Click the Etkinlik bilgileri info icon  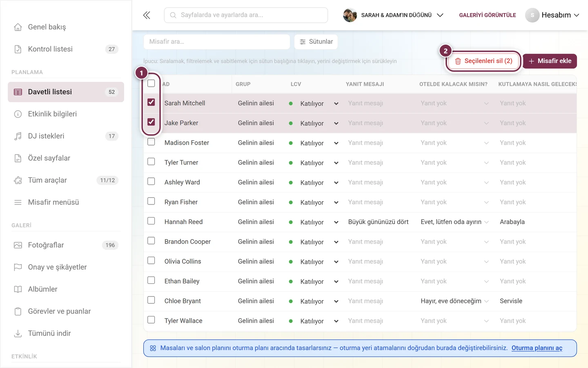(x=18, y=114)
